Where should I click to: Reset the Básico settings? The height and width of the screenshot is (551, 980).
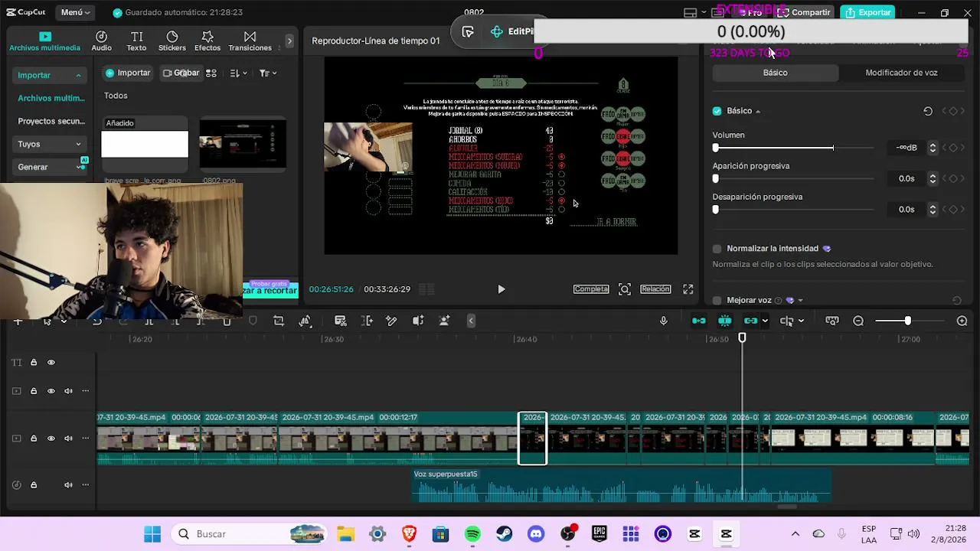928,111
